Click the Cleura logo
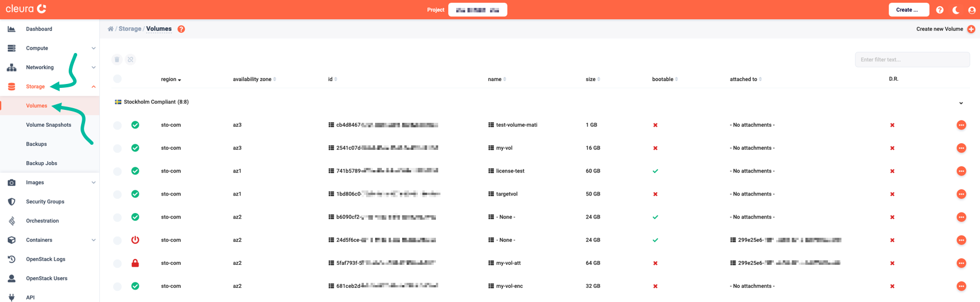Viewport: 980px width, 302px height. point(26,9)
